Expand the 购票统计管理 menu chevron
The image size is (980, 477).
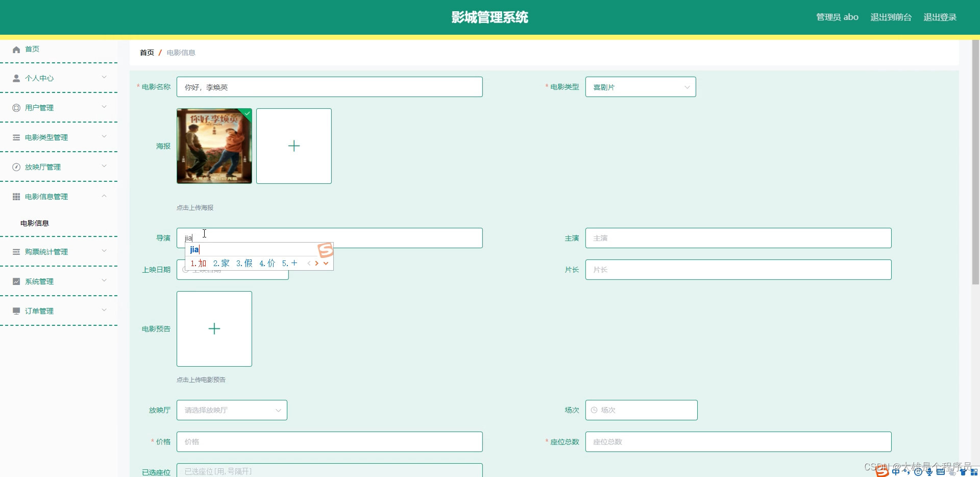(104, 251)
